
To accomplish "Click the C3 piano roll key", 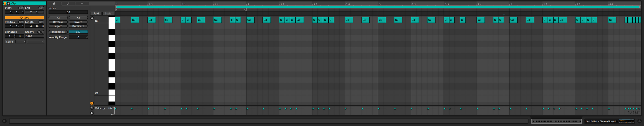I will [111, 20].
